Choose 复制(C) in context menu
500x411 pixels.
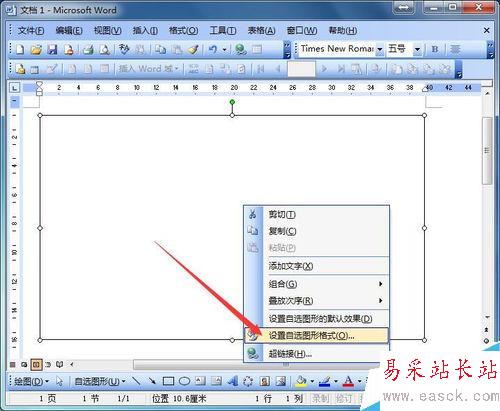coord(317,231)
